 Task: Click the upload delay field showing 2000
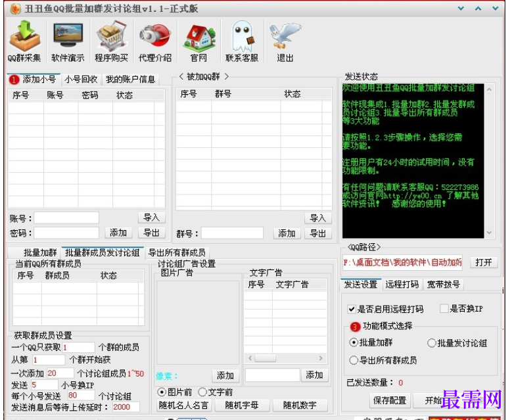click(x=126, y=407)
